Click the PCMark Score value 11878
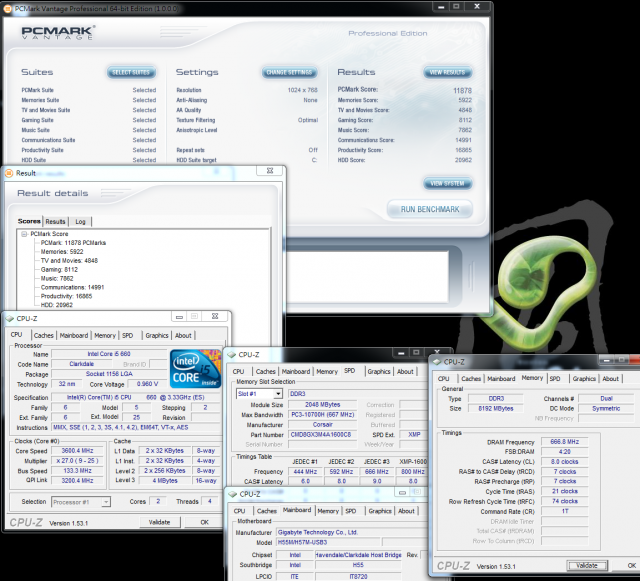This screenshot has width=640, height=581. pyautogui.click(x=462, y=90)
